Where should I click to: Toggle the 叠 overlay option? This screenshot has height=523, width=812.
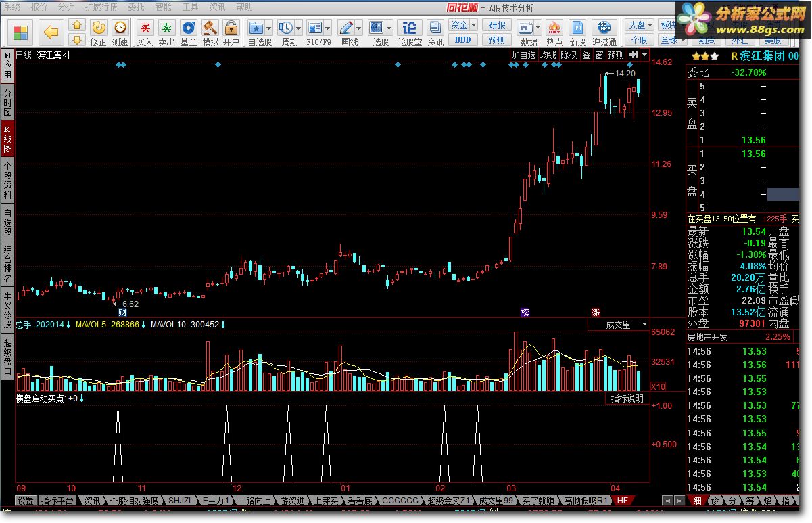586,55
